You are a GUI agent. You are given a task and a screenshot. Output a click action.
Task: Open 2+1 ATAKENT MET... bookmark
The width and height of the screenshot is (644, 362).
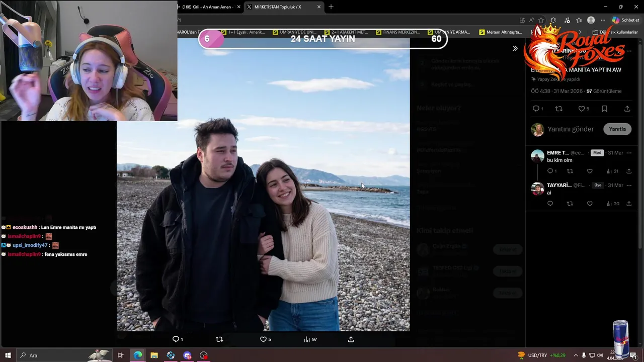tap(346, 32)
